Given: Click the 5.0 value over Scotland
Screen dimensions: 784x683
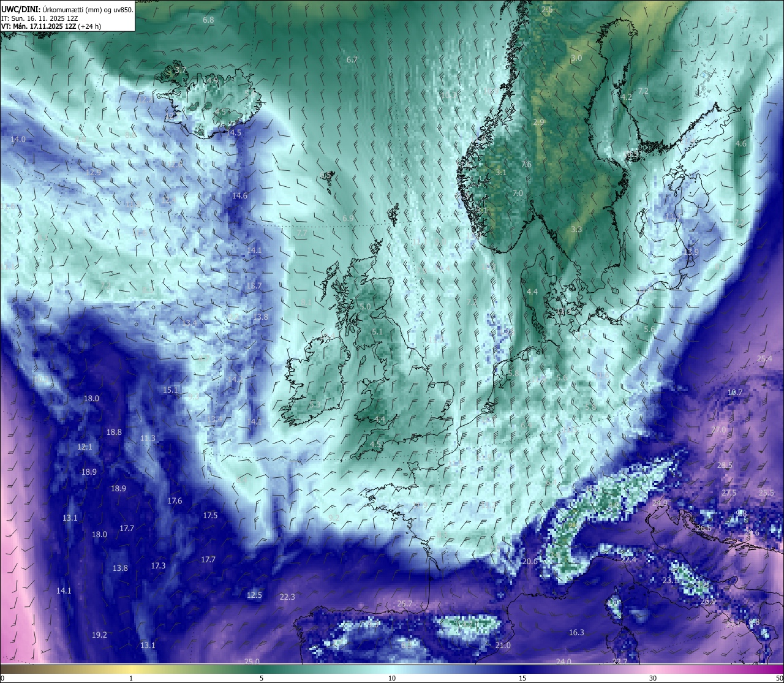Looking at the screenshot, I should [x=365, y=307].
